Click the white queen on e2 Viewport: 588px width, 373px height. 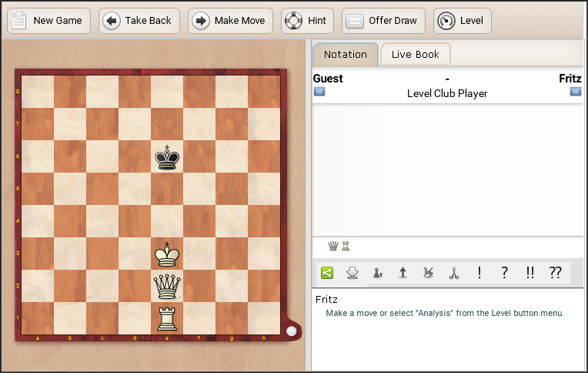(x=167, y=286)
